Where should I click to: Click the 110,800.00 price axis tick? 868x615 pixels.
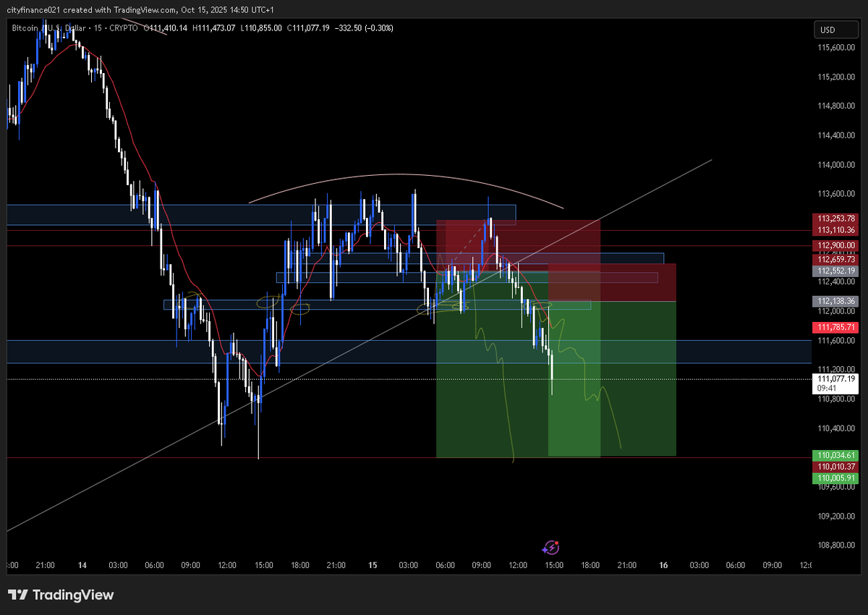(x=836, y=399)
